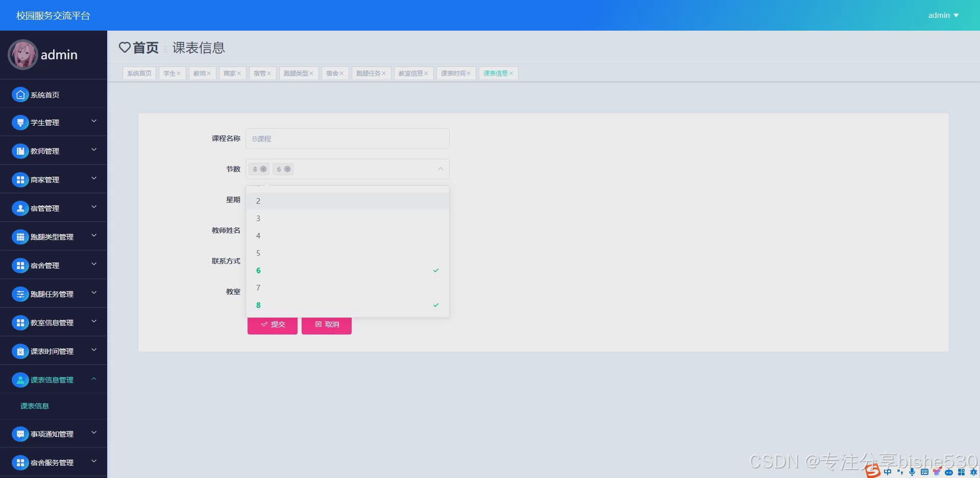Image resolution: width=980 pixels, height=478 pixels.
Task: Collapse the 节数 select using its arrow
Action: pos(440,169)
